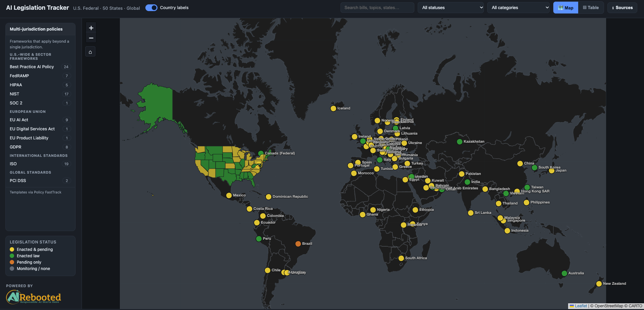Open the GDPR policy entry

[40, 147]
